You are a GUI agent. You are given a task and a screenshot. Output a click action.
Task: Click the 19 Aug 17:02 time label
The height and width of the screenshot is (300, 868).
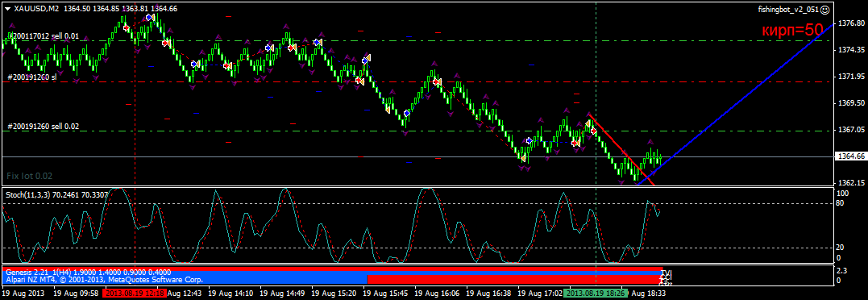(x=541, y=293)
